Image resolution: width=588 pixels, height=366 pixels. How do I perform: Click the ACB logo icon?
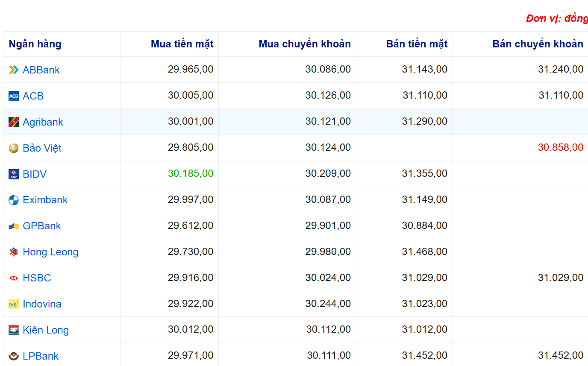(x=14, y=96)
